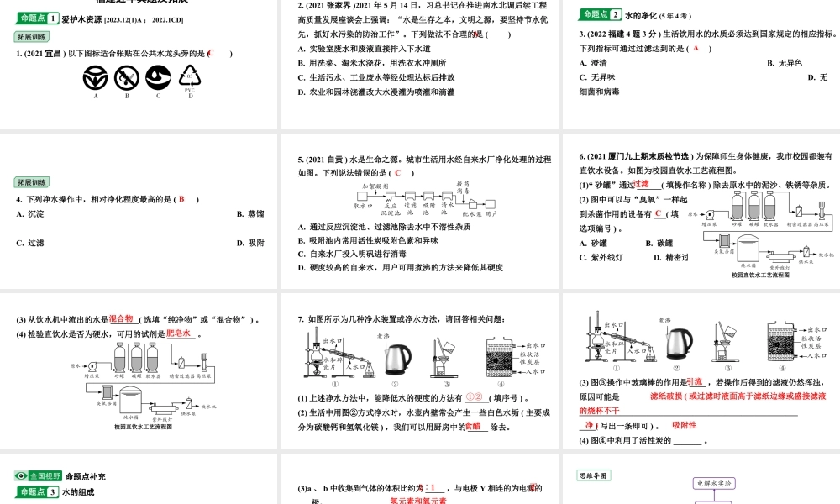Select the water-saving logo icon A
Screen dimensions: 840x504
tap(95, 76)
